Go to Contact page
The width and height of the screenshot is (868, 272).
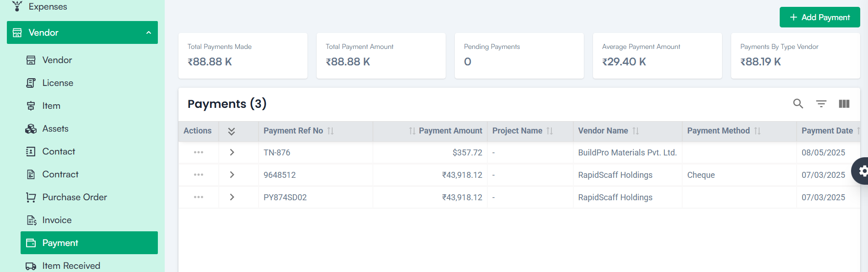click(89, 151)
